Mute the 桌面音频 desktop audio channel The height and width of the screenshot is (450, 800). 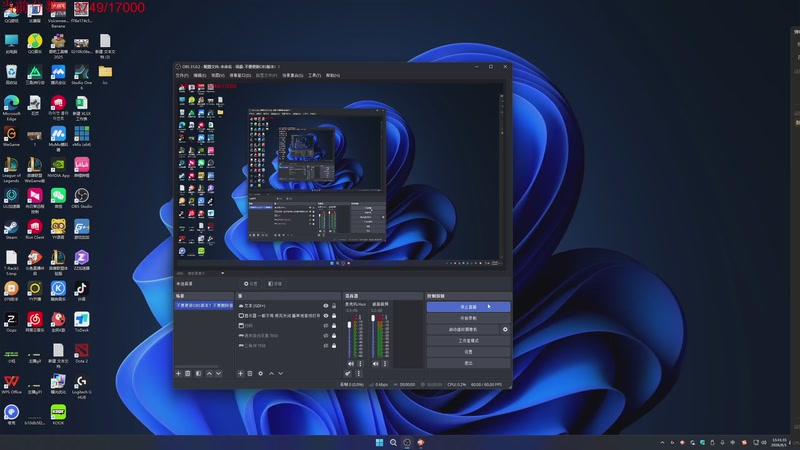point(376,364)
